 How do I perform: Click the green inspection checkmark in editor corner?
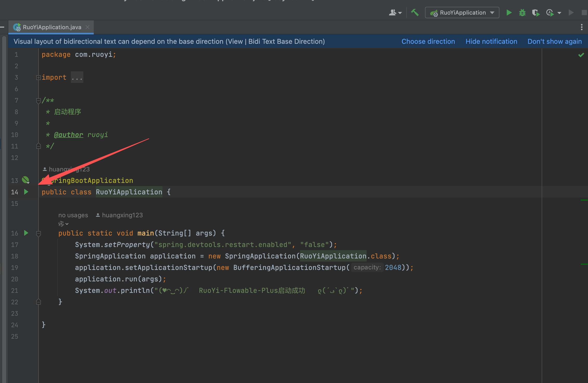point(581,55)
